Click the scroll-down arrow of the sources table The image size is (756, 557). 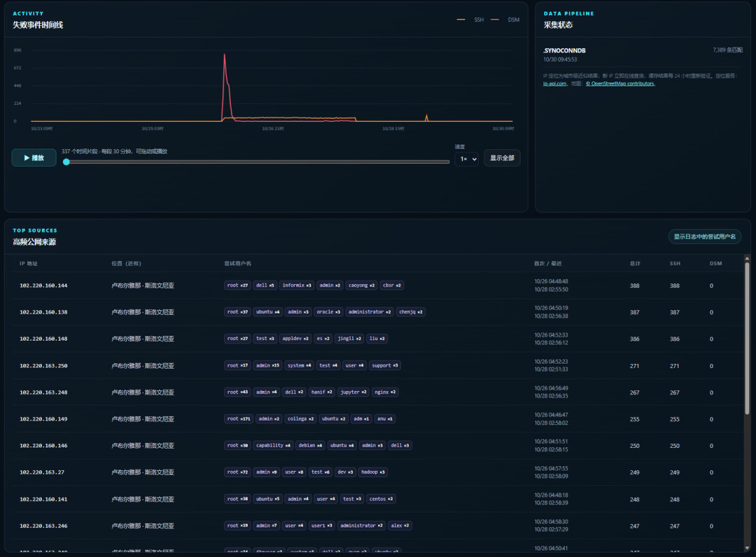tap(747, 548)
